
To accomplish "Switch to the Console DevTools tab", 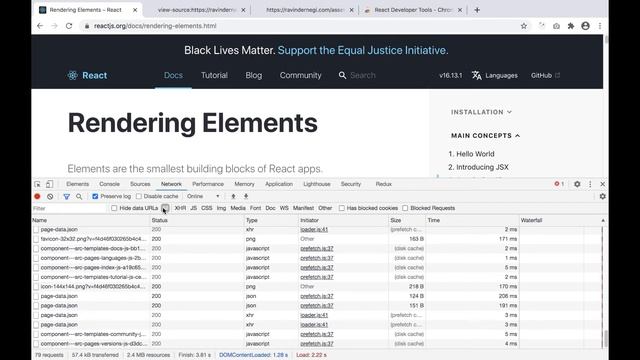I will pyautogui.click(x=109, y=184).
